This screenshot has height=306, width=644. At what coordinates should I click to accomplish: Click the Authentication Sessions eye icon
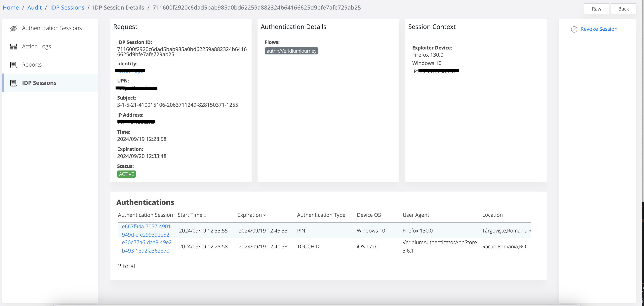(14, 28)
